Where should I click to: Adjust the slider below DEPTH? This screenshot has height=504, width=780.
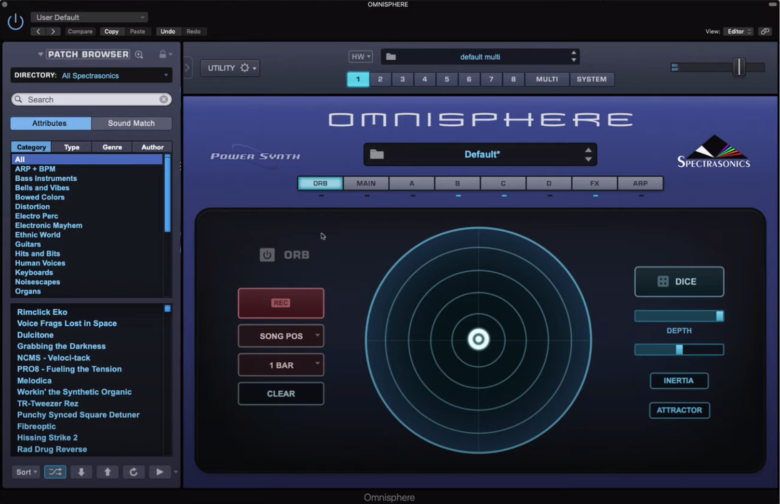click(679, 350)
